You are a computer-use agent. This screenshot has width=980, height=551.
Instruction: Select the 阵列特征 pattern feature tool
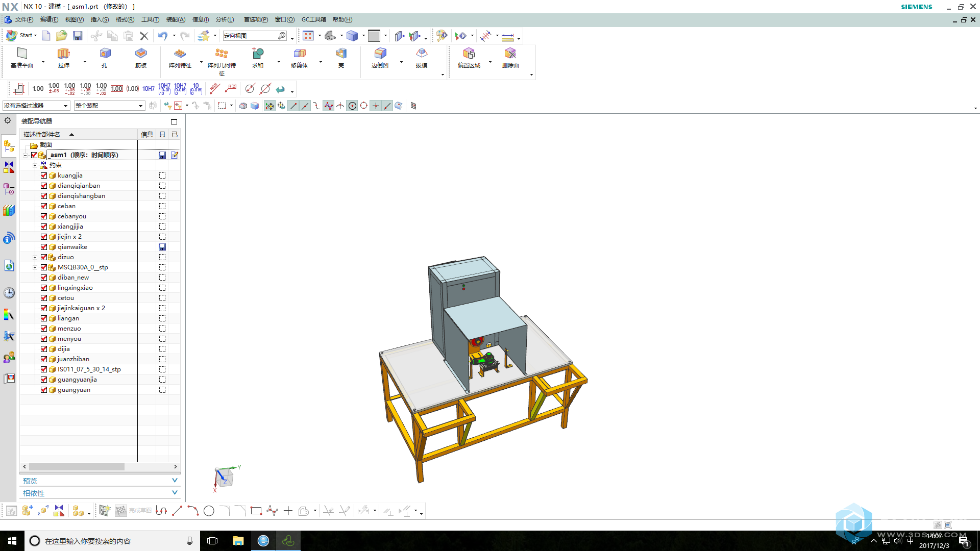[180, 58]
